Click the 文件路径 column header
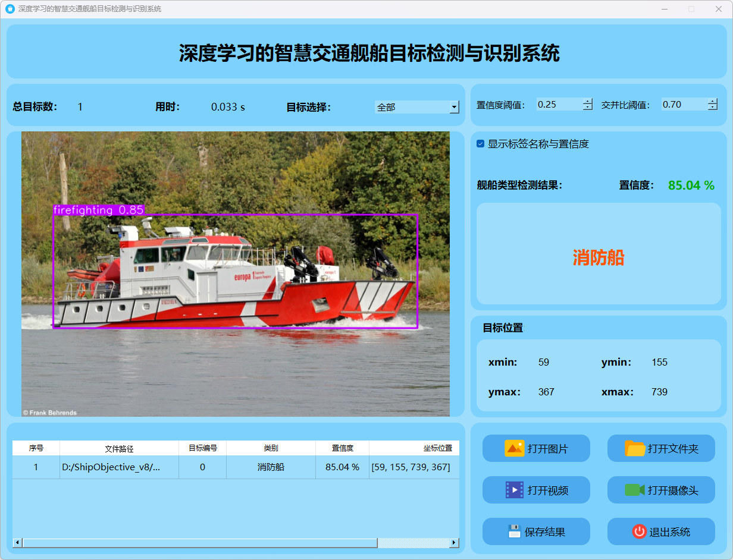This screenshot has height=560, width=733. pos(119,448)
